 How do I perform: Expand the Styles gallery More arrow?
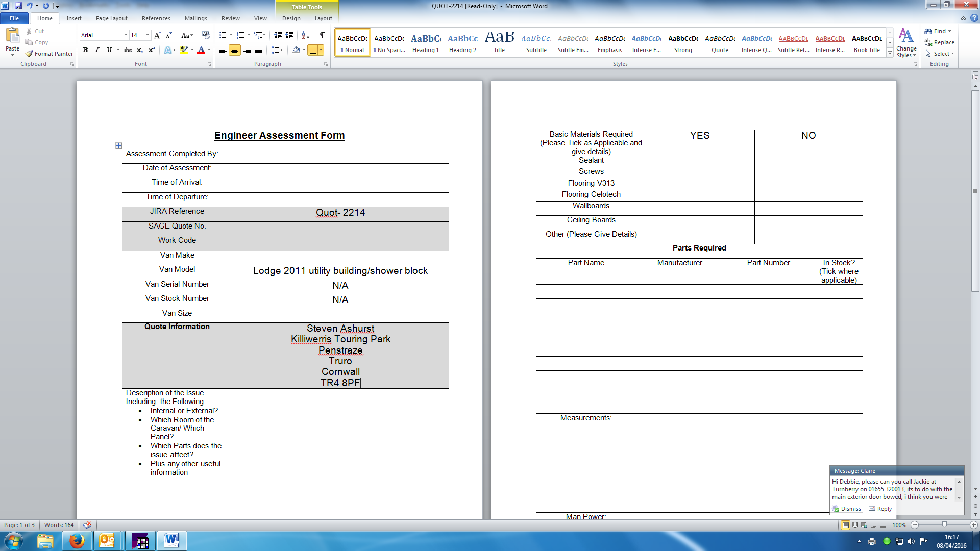coord(890,54)
